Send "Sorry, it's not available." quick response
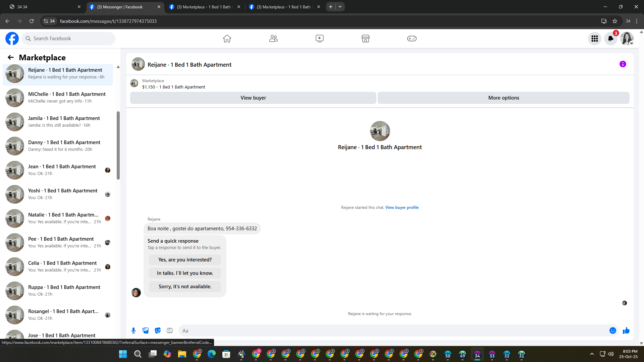Screen dimensions: 644x362 [x=185, y=287]
